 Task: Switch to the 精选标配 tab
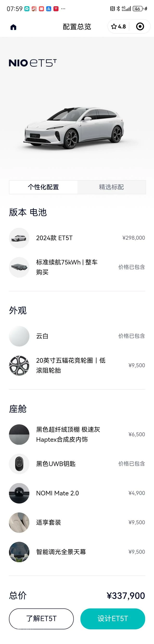click(111, 187)
